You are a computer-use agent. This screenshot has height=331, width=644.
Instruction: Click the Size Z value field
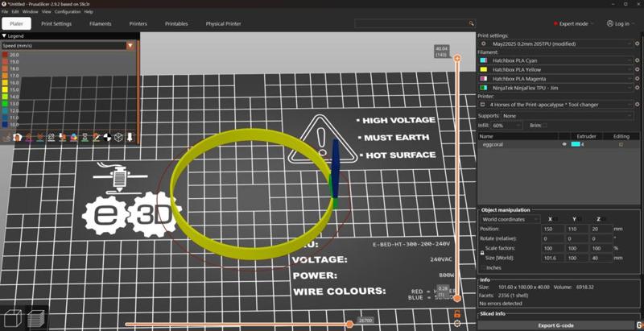click(601, 258)
